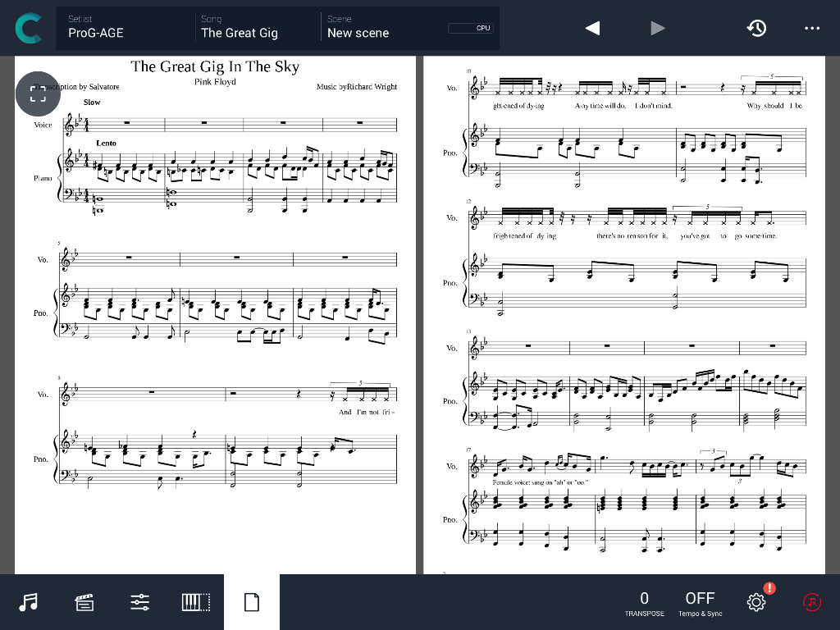Open the scenes clapperboard view
This screenshot has width=840, height=630.
pyautogui.click(x=84, y=602)
